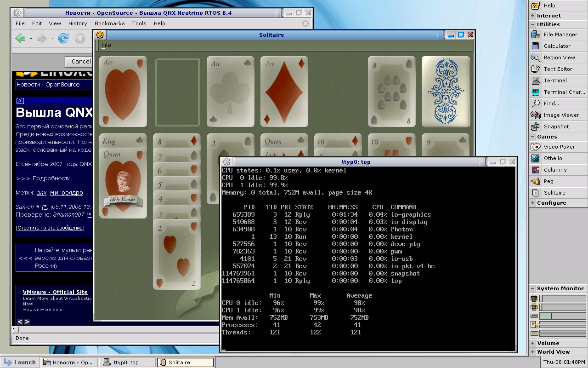
Task: Open back-history dropdown arrow in browser
Action: (x=31, y=39)
